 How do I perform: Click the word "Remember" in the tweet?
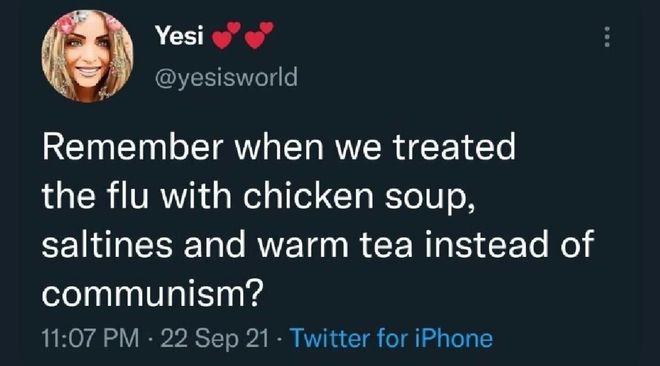point(133,147)
